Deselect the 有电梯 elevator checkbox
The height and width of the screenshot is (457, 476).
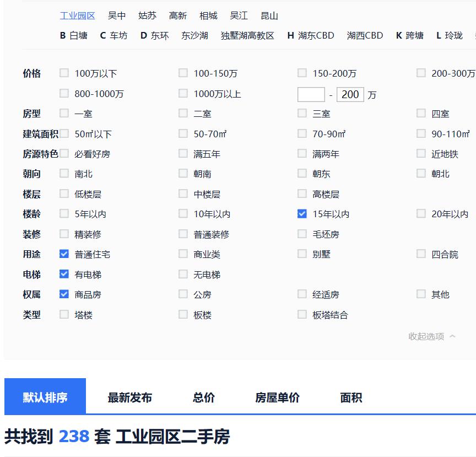click(x=64, y=274)
